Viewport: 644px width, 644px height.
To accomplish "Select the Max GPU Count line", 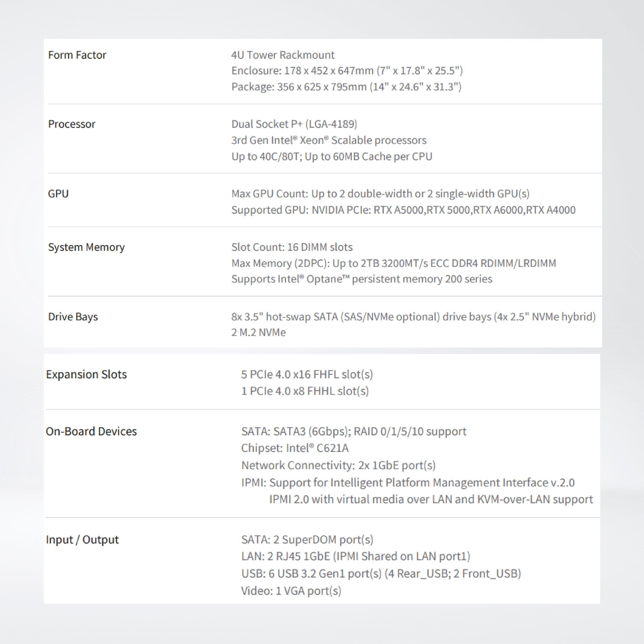I will (380, 194).
